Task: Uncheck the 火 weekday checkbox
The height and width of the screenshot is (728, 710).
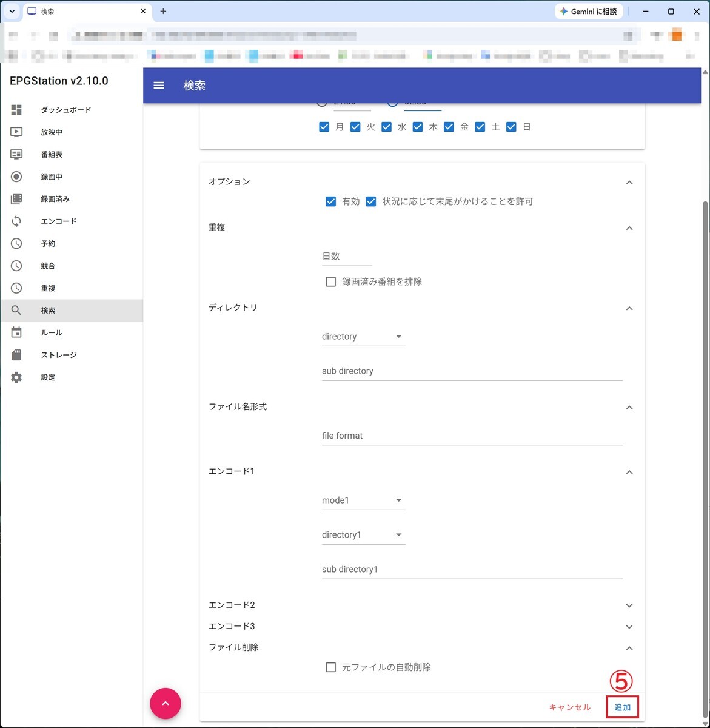Action: 355,127
